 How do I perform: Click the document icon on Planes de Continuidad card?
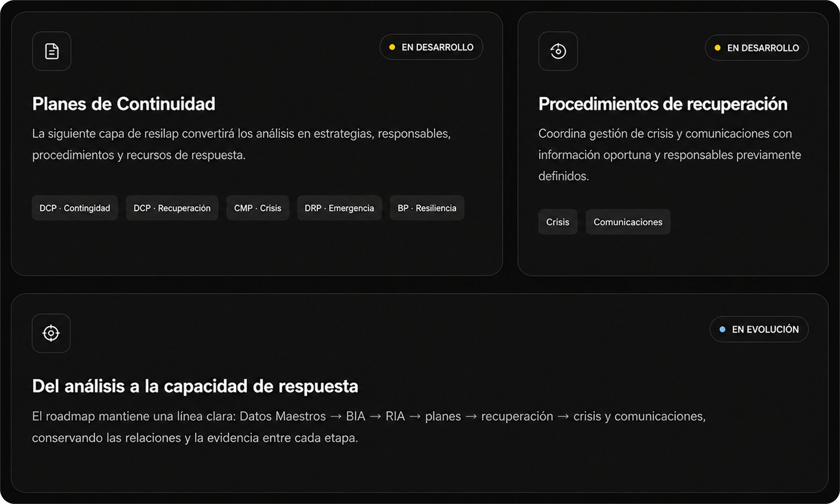pyautogui.click(x=52, y=51)
